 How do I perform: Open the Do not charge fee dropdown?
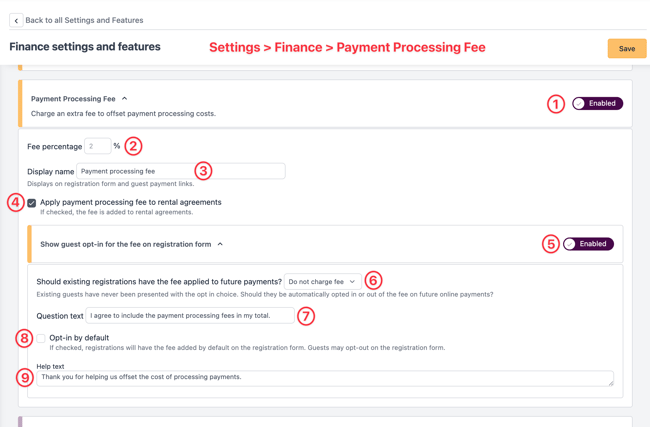click(323, 281)
